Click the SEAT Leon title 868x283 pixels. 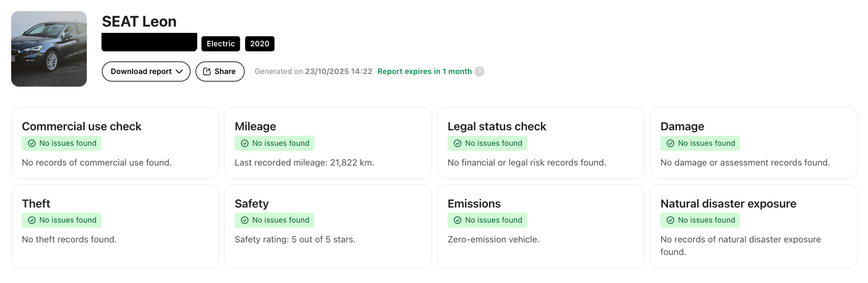tap(139, 21)
